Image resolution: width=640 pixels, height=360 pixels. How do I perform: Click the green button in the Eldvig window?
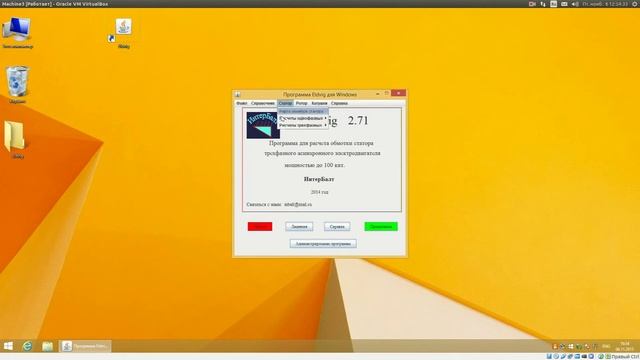(381, 226)
